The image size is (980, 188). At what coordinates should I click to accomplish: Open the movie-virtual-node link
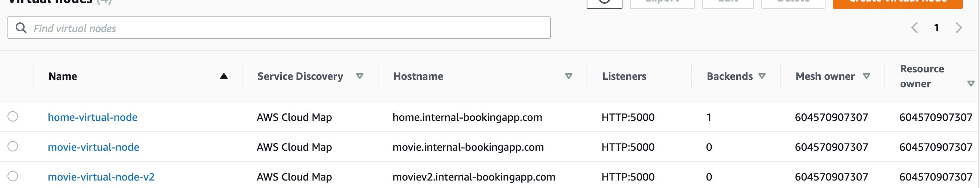click(x=94, y=147)
